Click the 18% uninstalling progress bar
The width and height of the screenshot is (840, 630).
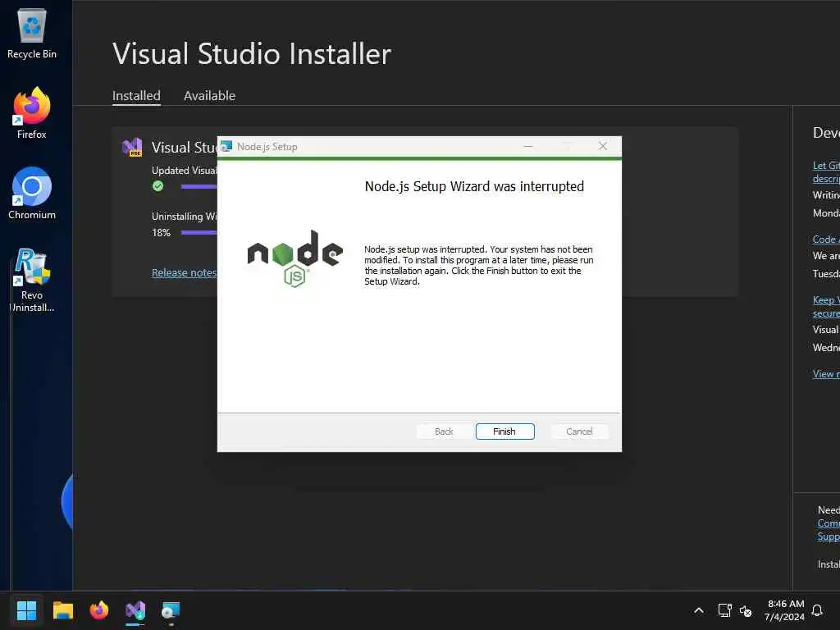(199, 232)
